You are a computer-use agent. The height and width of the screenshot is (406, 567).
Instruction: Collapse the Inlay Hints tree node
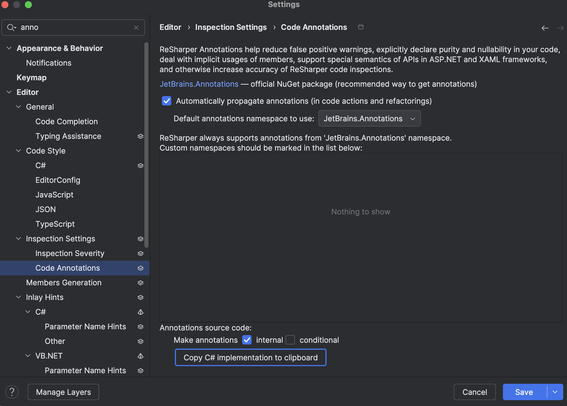pos(18,297)
